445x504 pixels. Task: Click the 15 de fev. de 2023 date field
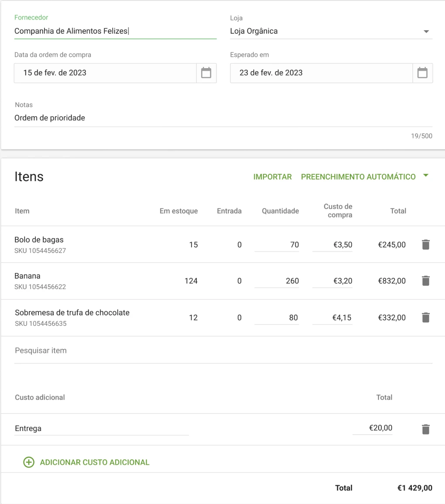click(105, 73)
